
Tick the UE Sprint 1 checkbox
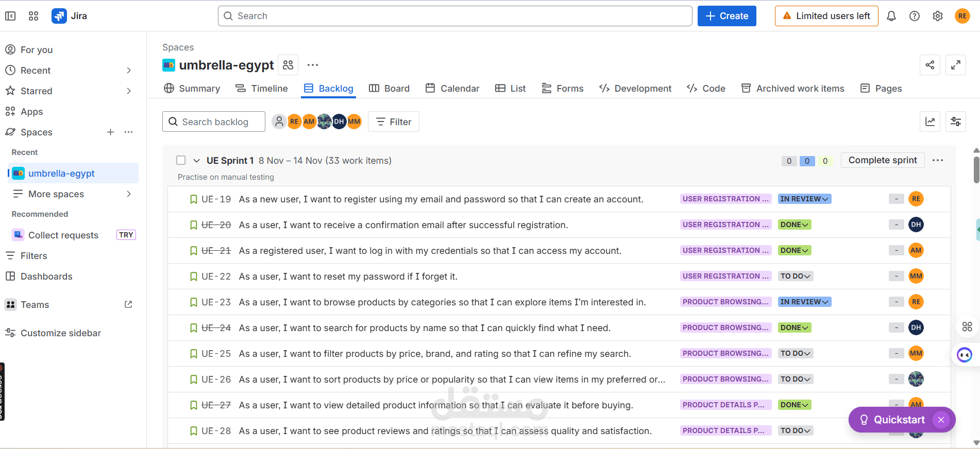181,160
